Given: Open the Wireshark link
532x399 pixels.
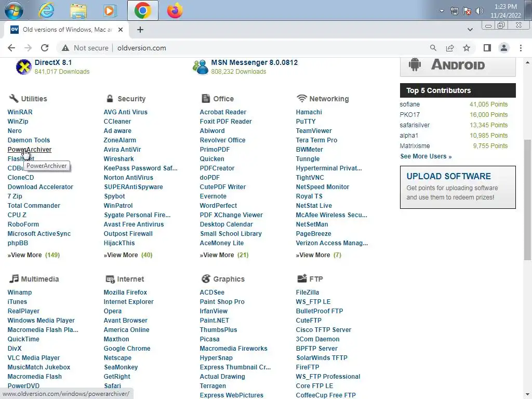Looking at the screenshot, I should (119, 159).
